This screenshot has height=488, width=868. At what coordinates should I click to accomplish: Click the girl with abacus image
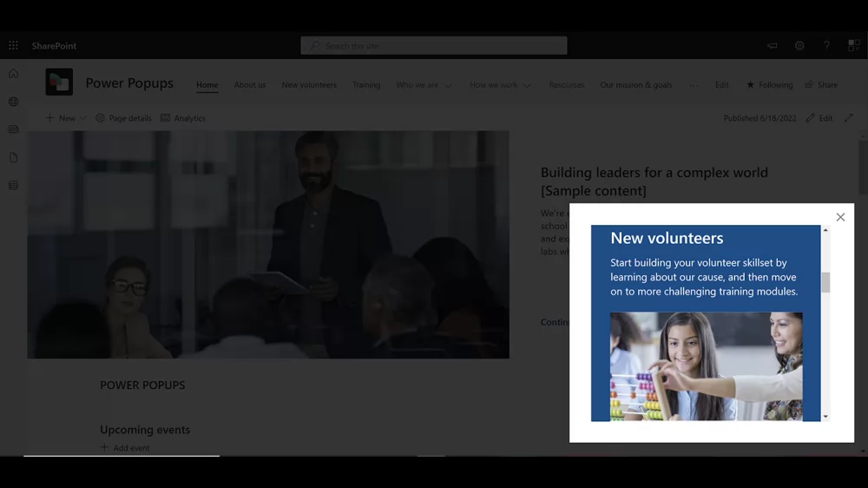(706, 366)
